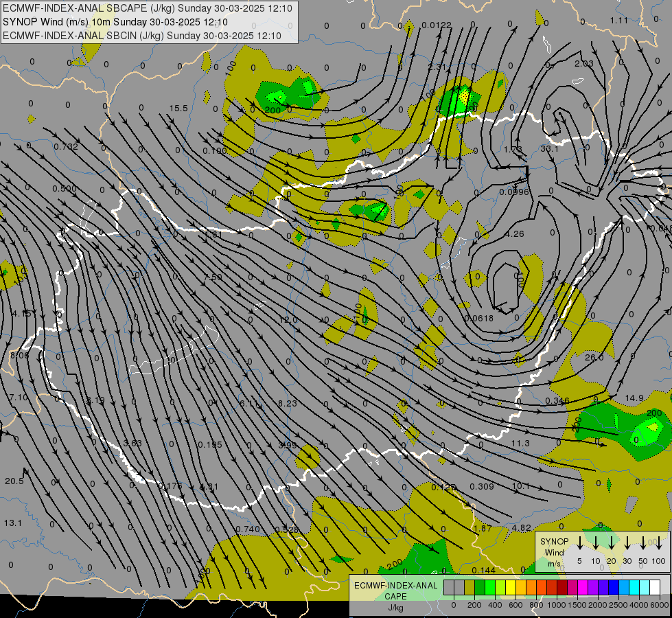Pick the pure yellow CAPE legend swatch
This screenshot has width=672, height=618.
click(511, 587)
